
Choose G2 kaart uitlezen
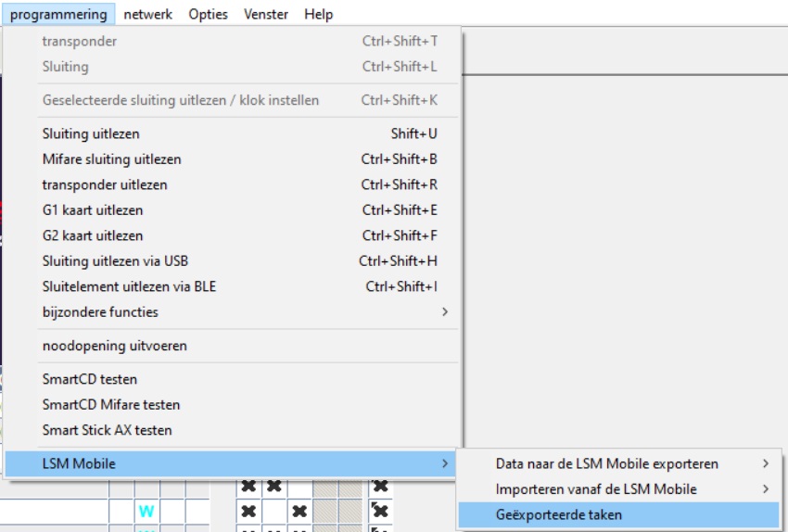coord(93,235)
